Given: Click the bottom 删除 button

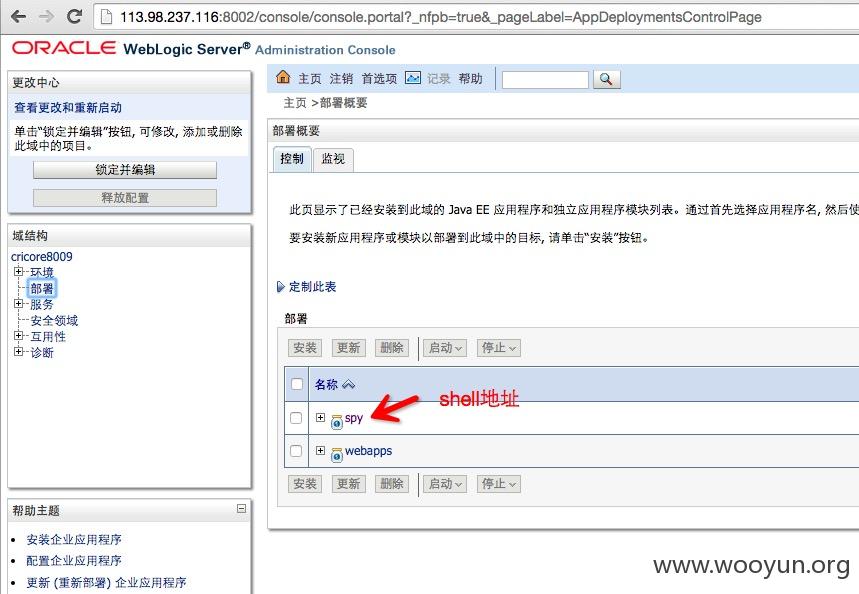Looking at the screenshot, I should [392, 484].
